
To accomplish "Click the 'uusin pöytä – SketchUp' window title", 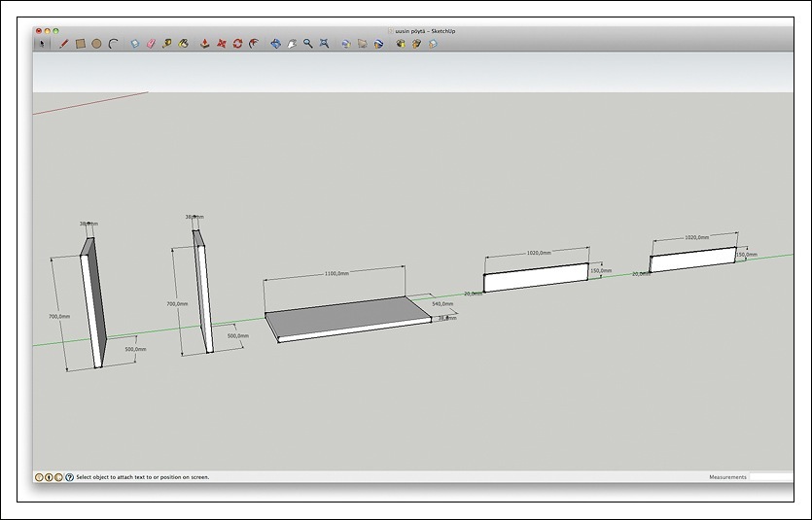I will click(425, 31).
